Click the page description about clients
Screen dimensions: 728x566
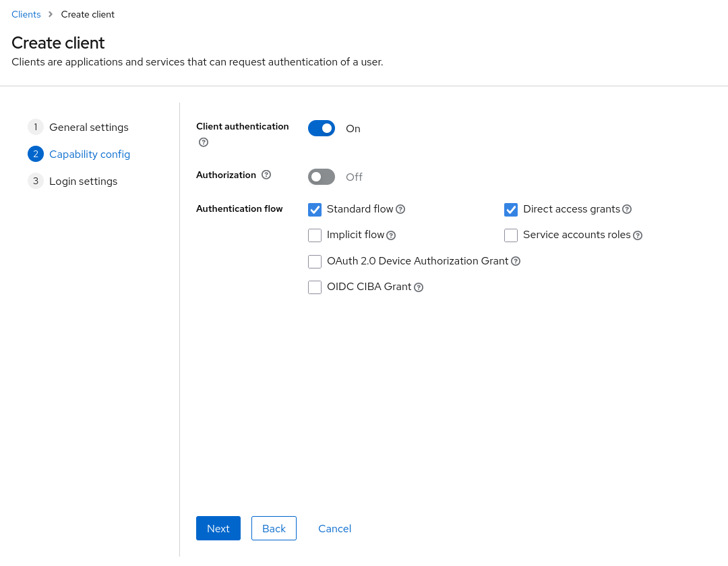[x=198, y=62]
